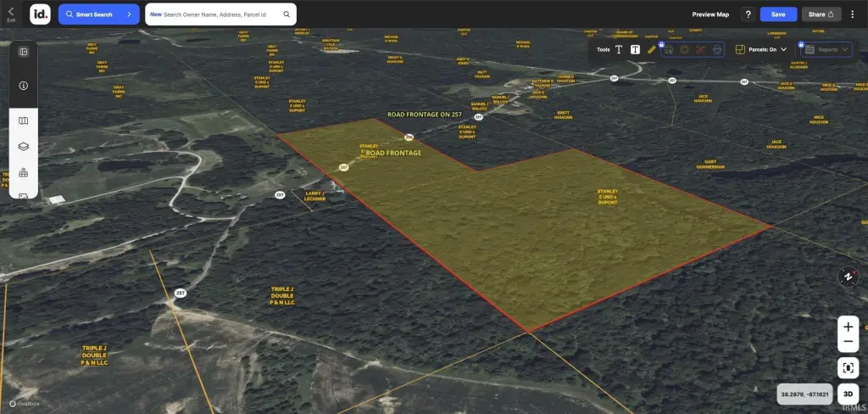
Task: Select the boxed text label tool
Action: click(x=635, y=49)
